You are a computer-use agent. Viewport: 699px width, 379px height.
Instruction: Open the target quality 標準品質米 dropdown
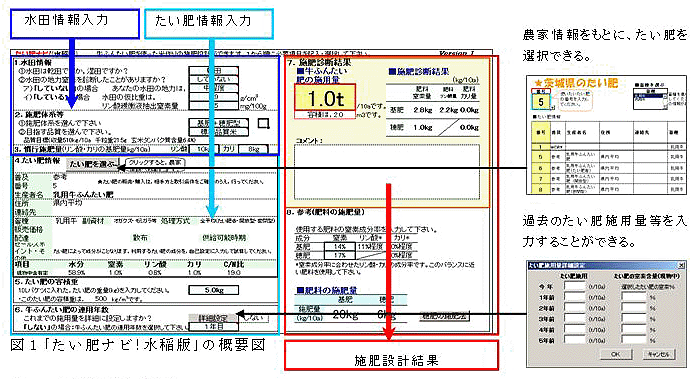coord(218,132)
